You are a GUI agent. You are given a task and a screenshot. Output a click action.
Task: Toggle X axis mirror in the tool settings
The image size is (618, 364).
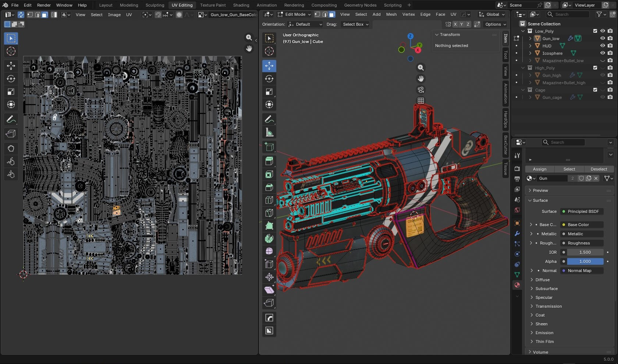pos(455,24)
